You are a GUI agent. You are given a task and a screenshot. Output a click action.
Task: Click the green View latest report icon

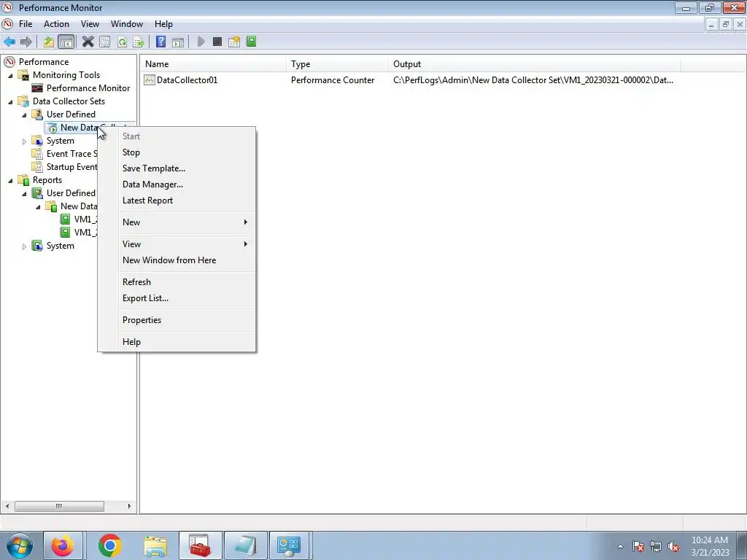click(251, 42)
